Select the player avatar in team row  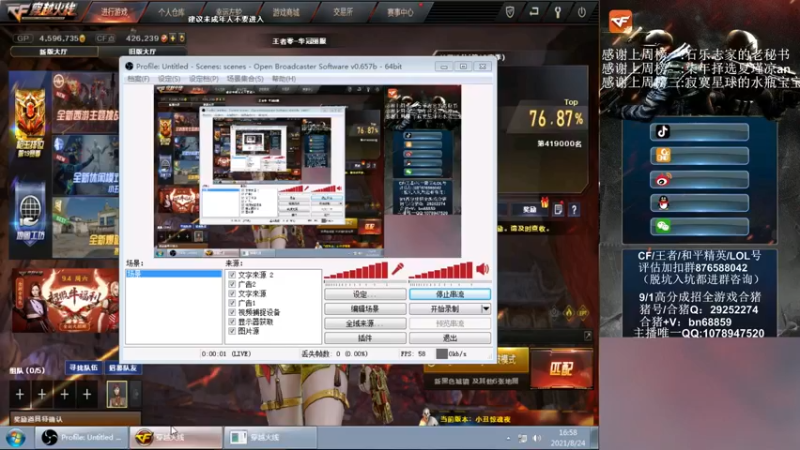tap(117, 394)
